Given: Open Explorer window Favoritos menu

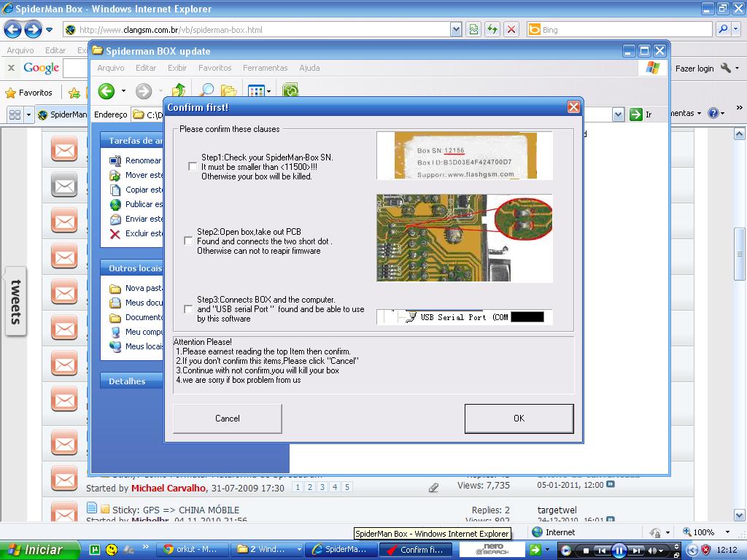Looking at the screenshot, I should pos(215,68).
